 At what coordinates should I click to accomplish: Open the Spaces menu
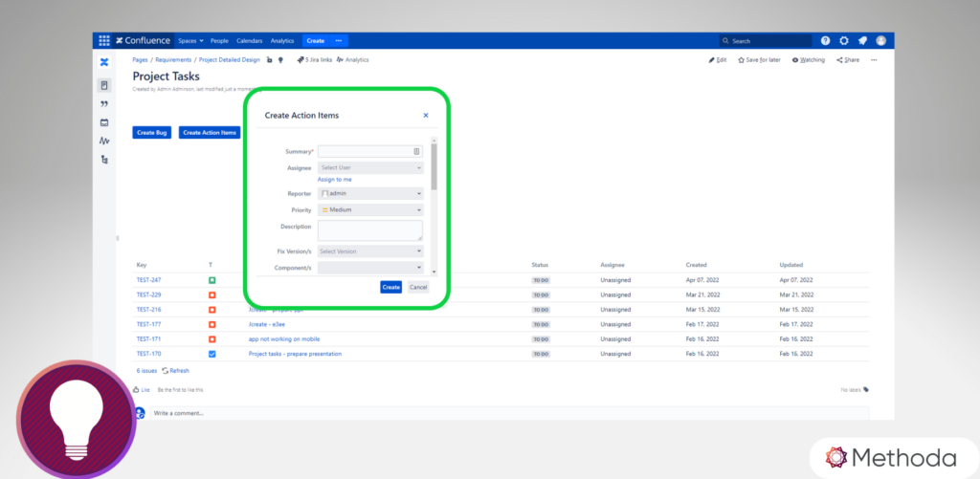(189, 41)
